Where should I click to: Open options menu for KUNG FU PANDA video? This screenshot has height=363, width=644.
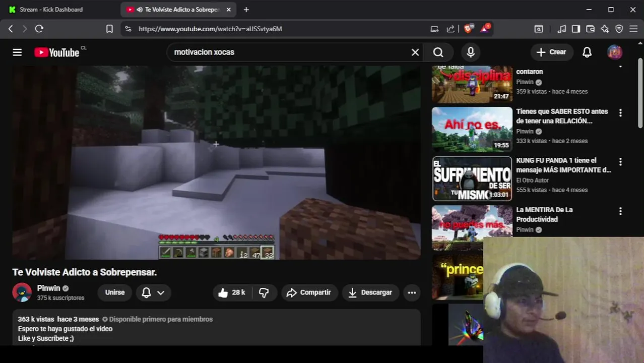(x=620, y=162)
